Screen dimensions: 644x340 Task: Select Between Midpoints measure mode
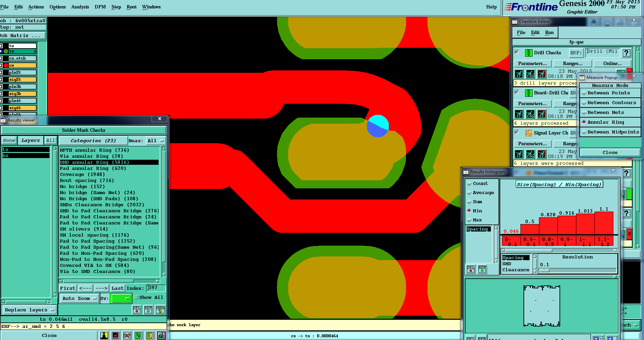[x=610, y=132]
